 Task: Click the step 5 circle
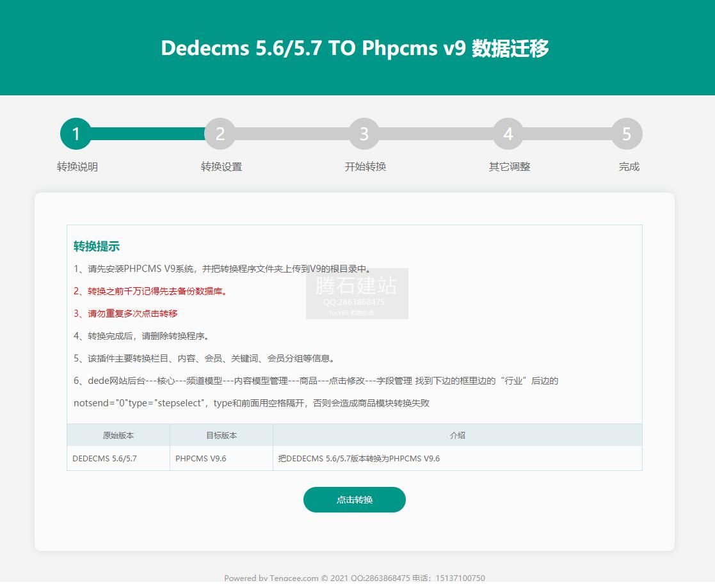[627, 134]
